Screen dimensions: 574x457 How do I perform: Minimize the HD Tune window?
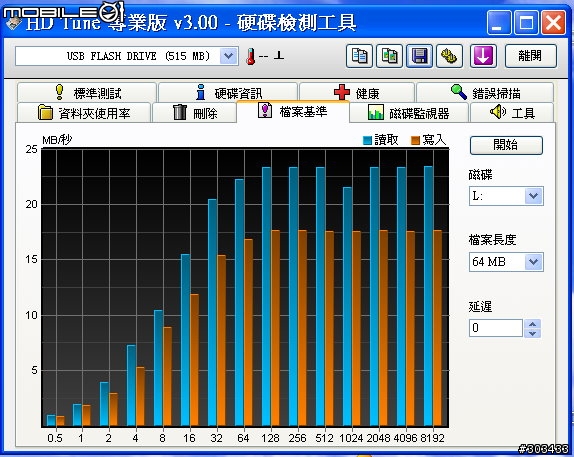point(498,23)
